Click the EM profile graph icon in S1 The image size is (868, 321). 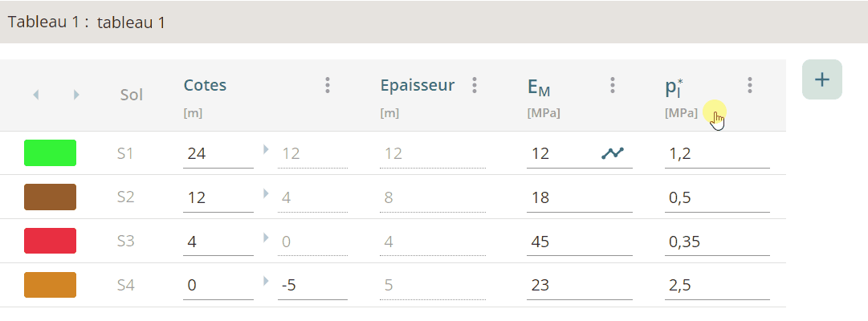coord(613,152)
